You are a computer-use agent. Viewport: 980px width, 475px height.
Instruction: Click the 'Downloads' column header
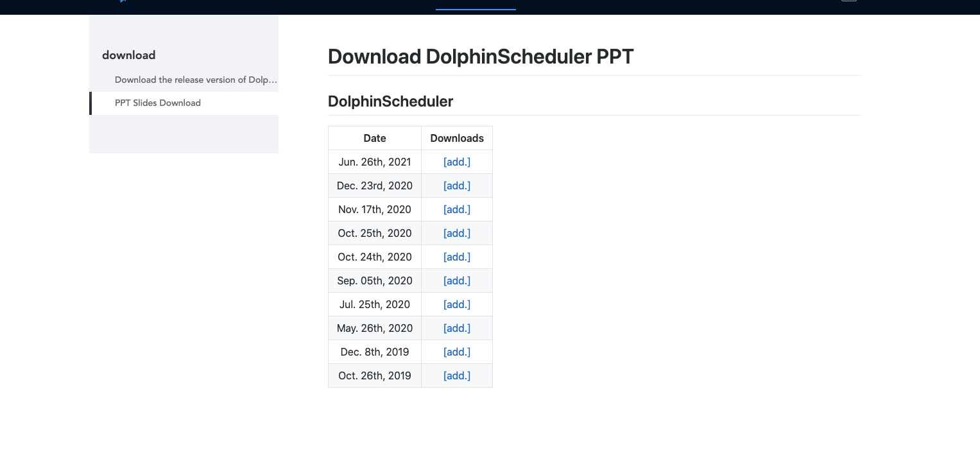pyautogui.click(x=457, y=138)
